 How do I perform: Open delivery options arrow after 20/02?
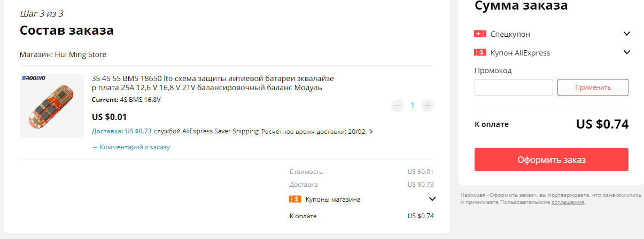[x=371, y=131]
